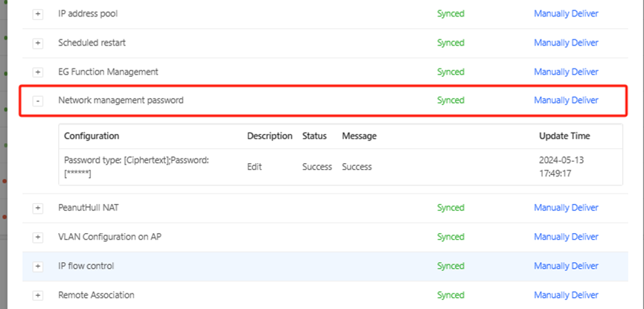The image size is (644, 309).
Task: Expand the IP address pool row
Action: [x=38, y=14]
